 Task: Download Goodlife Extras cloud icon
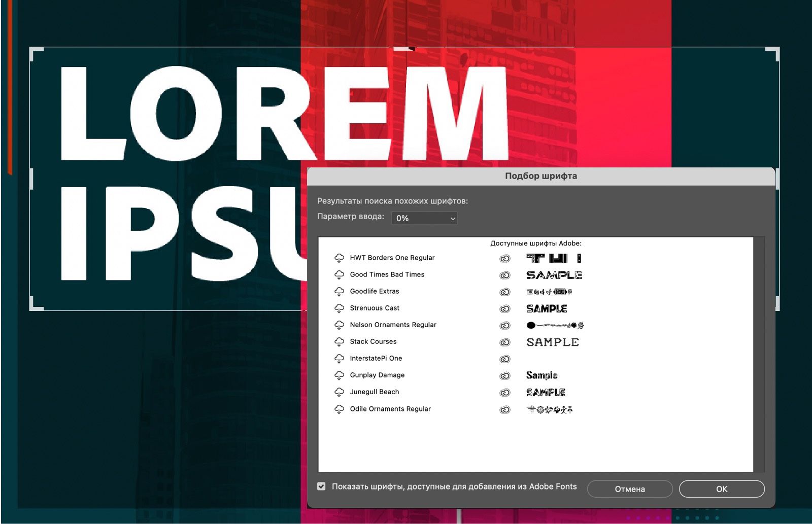click(339, 292)
